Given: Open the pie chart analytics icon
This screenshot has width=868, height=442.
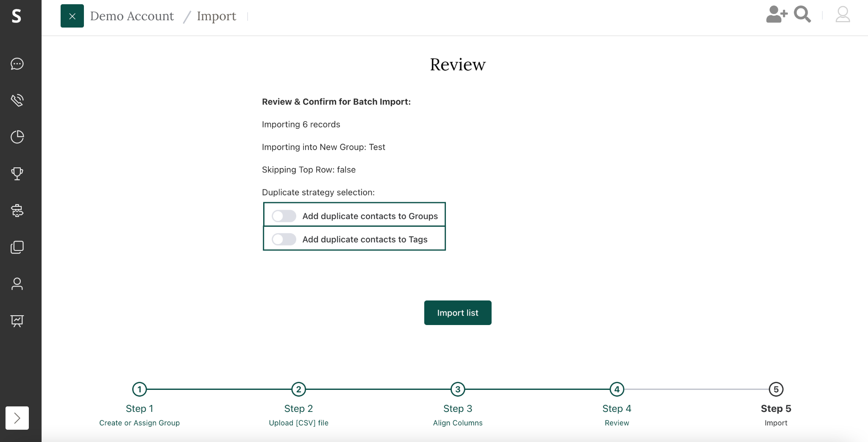Looking at the screenshot, I should click(x=17, y=137).
